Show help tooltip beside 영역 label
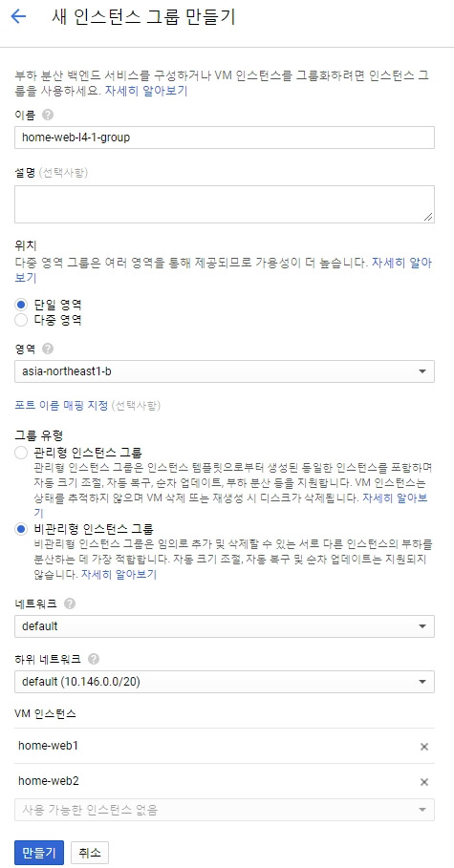Image resolution: width=454 pixels, height=868 pixels. tap(48, 349)
